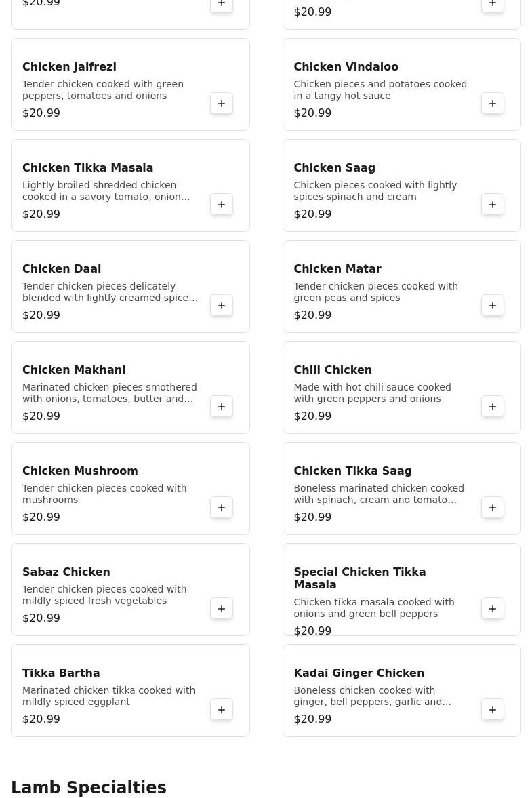The image size is (532, 798).
Task: Open the Chicken Jalfrezi item title
Action: pos(69,67)
